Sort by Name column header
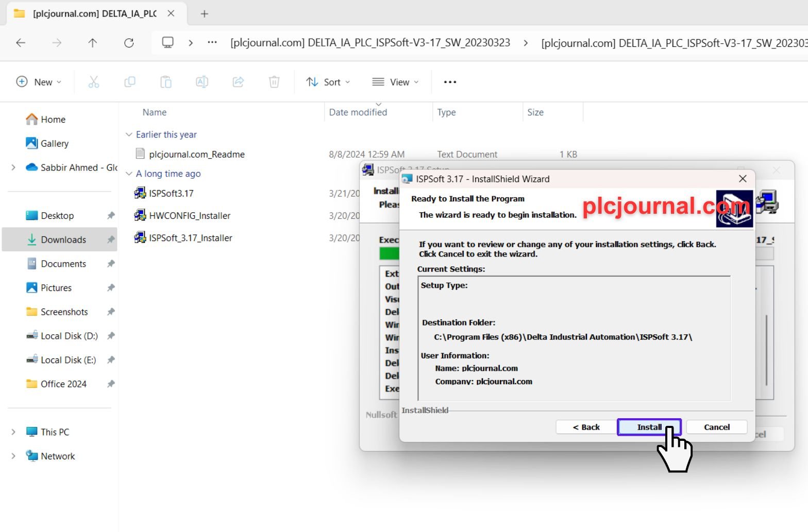The width and height of the screenshot is (808, 532). pyautogui.click(x=155, y=112)
